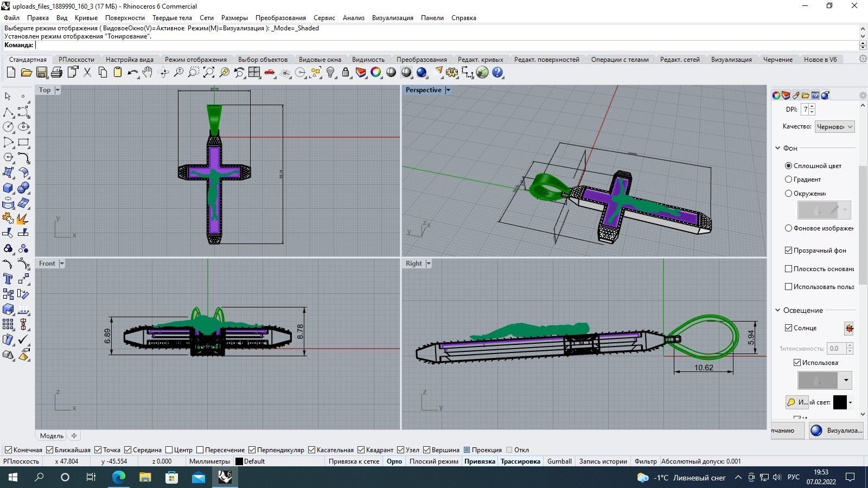Click the Визуализа... button
This screenshot has height=488, width=868.
(x=836, y=431)
